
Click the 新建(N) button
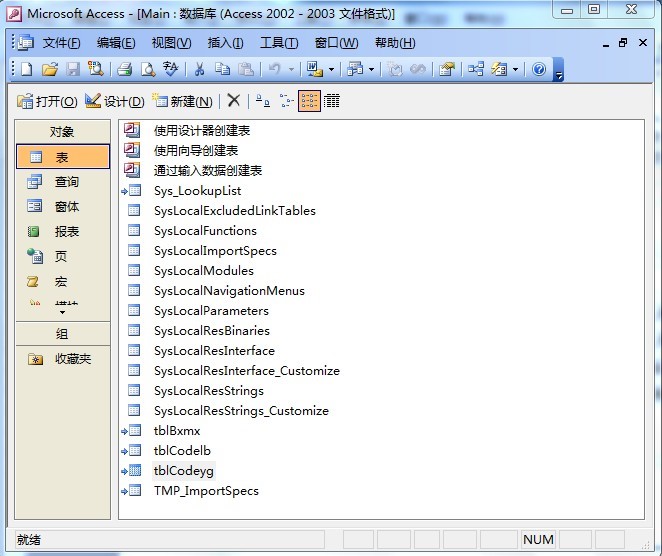tap(182, 101)
